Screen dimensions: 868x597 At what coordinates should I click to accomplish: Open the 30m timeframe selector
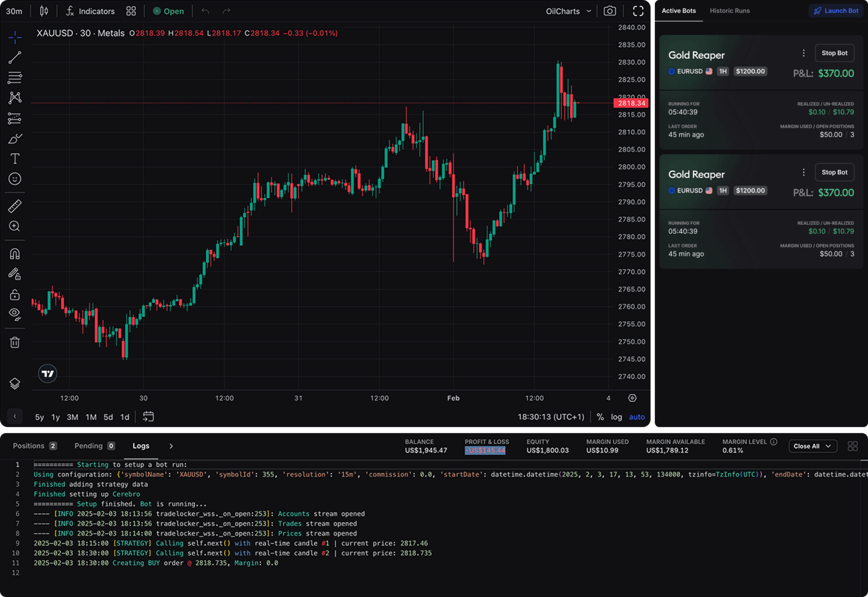tap(14, 11)
